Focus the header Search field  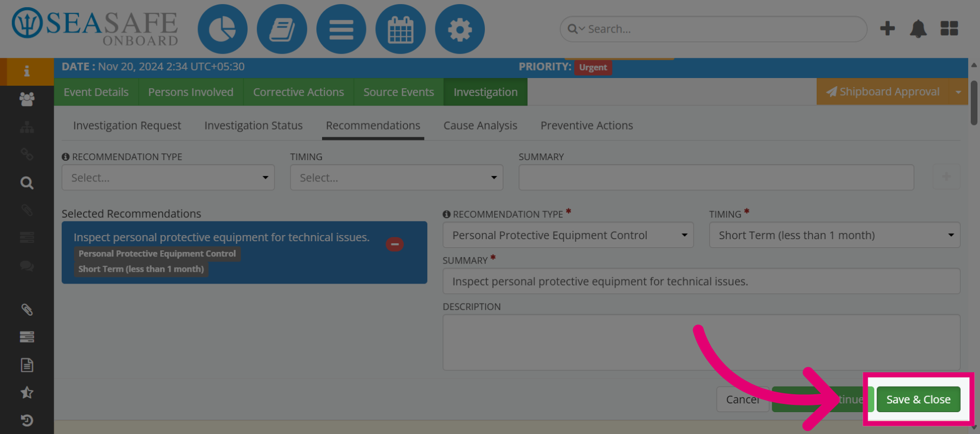click(714, 29)
